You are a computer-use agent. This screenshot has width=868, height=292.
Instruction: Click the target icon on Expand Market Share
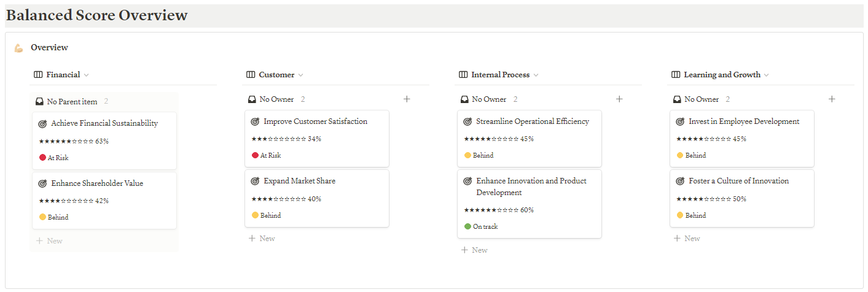point(255,182)
